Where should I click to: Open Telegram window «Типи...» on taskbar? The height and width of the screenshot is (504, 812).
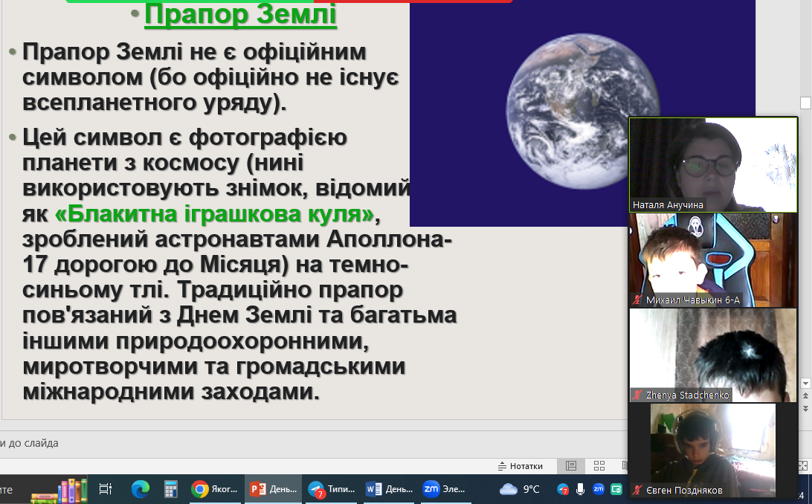tap(332, 489)
